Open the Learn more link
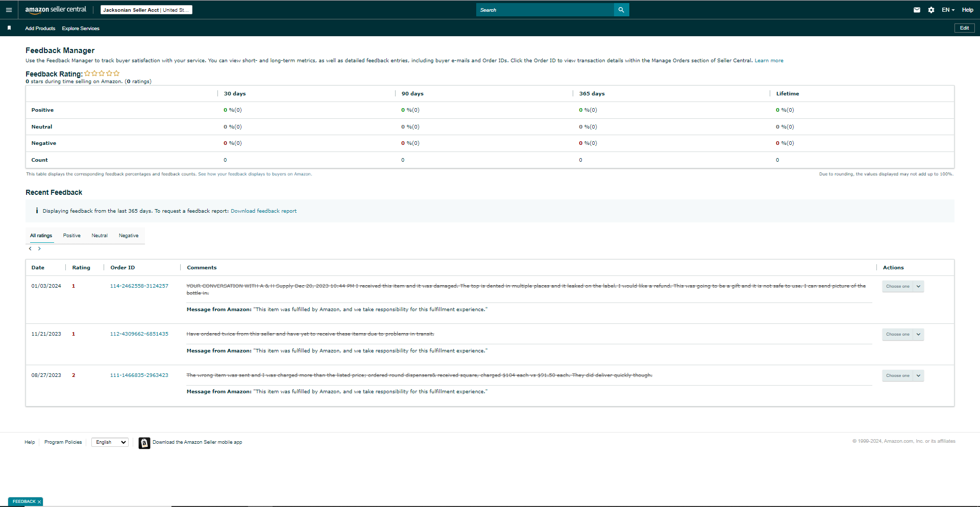The width and height of the screenshot is (980, 507). (769, 61)
